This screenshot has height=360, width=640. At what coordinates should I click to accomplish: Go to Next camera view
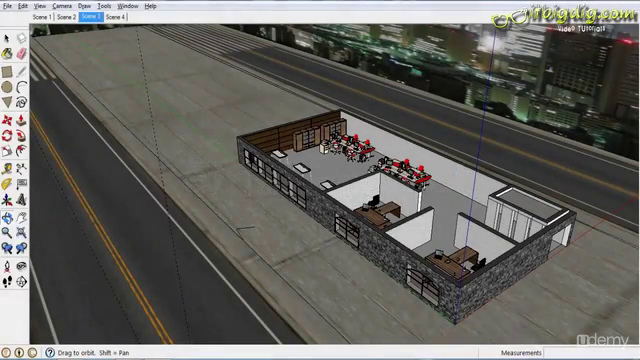[21, 248]
